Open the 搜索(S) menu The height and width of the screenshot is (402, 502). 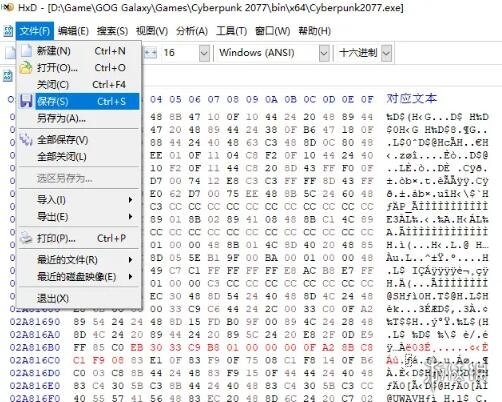[x=112, y=31]
